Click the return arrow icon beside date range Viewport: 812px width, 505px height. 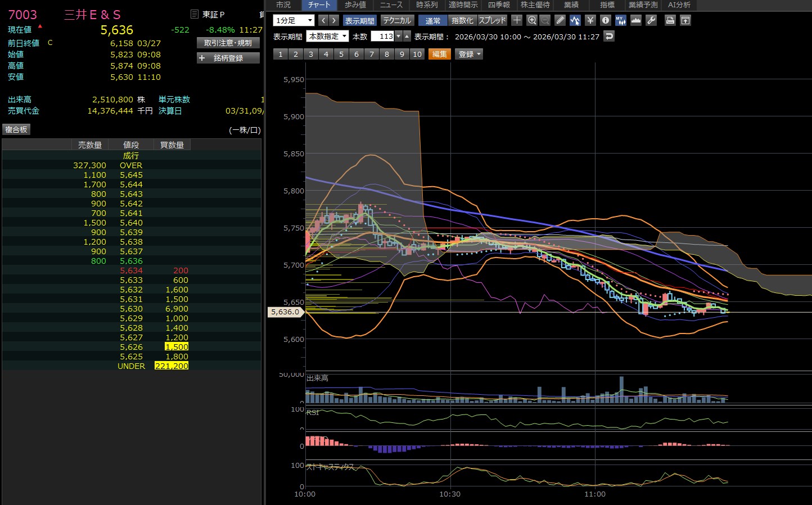(609, 36)
